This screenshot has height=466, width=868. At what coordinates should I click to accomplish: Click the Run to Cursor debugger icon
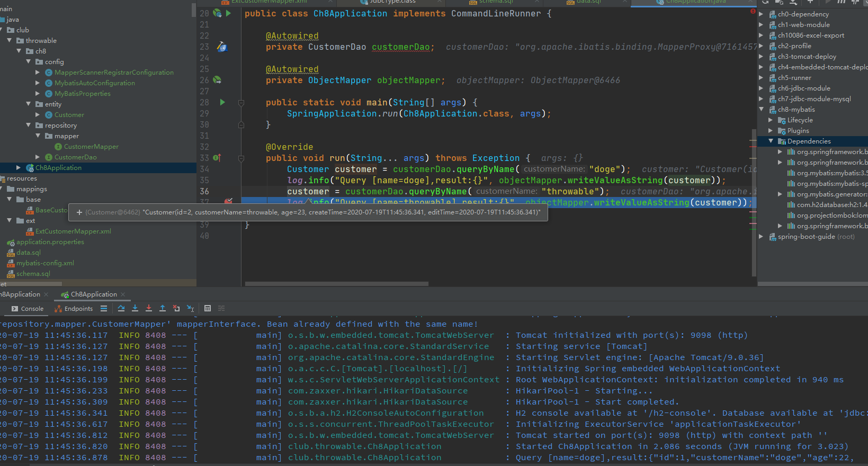click(x=190, y=308)
